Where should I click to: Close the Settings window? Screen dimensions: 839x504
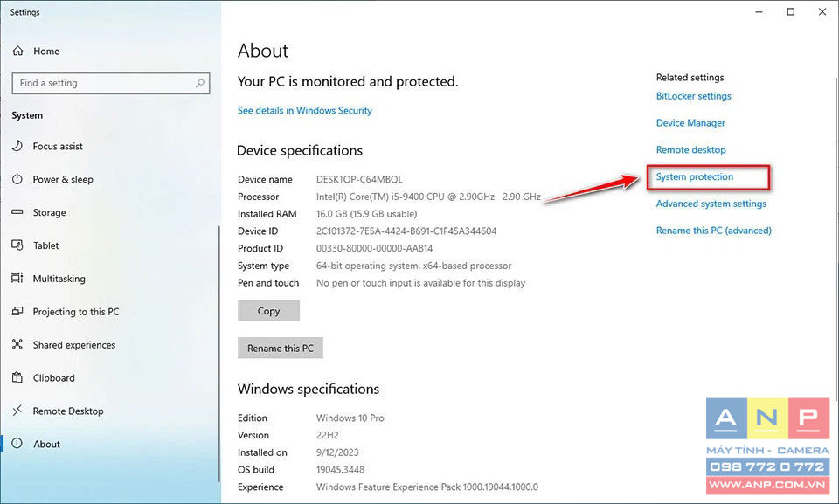[822, 11]
